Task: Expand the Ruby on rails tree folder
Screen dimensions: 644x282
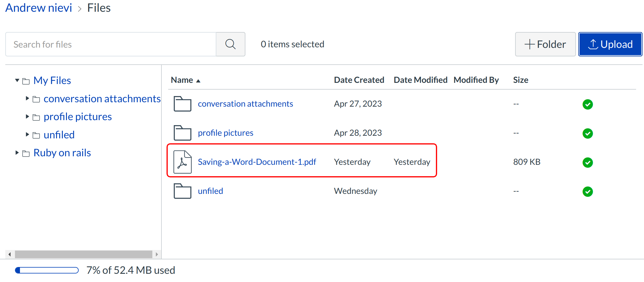Action: tap(17, 153)
